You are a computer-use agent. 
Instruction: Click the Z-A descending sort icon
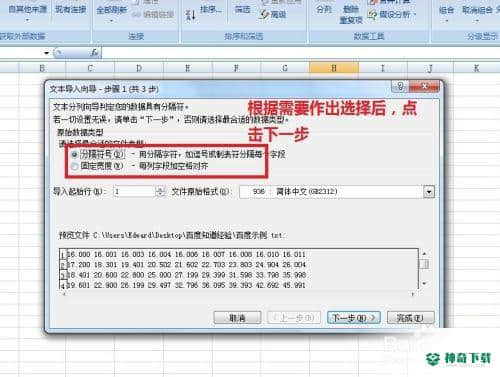pos(190,15)
